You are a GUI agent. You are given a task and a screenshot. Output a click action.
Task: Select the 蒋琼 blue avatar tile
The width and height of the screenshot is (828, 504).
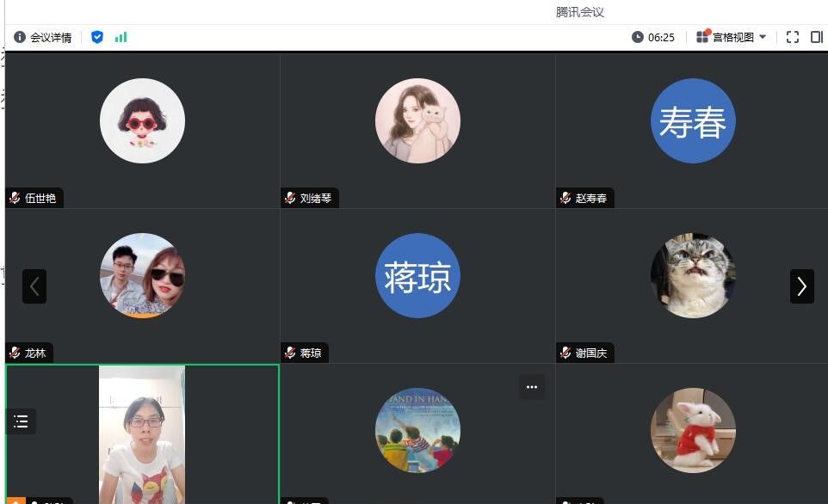(x=417, y=275)
